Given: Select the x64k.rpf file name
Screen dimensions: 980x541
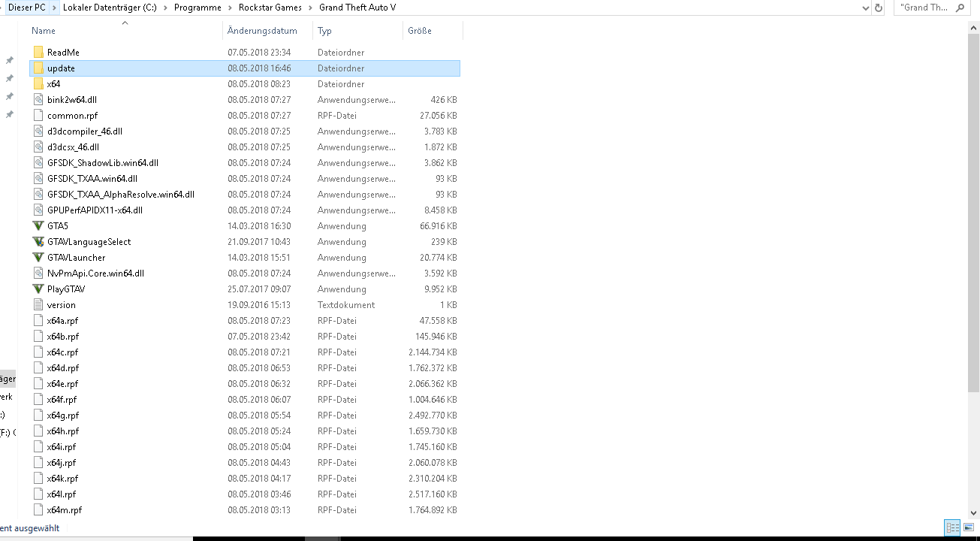Looking at the screenshot, I should 62,479.
